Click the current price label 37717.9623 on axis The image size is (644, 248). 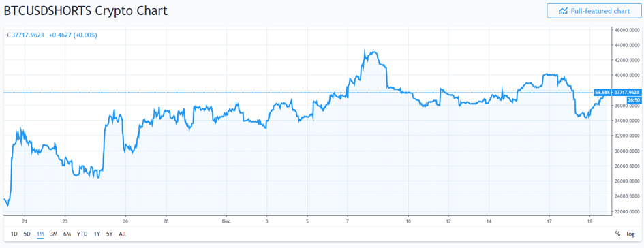(626, 93)
